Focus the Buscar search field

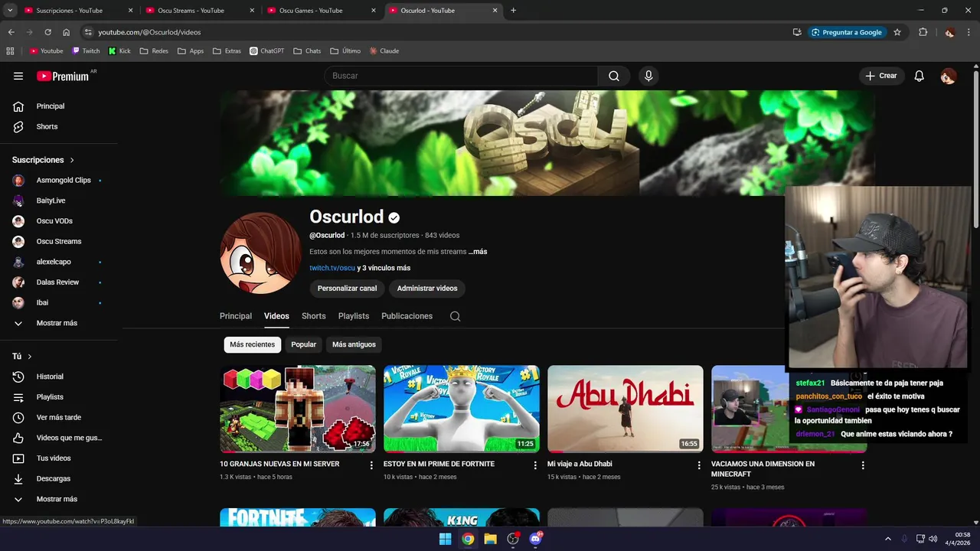coord(461,76)
